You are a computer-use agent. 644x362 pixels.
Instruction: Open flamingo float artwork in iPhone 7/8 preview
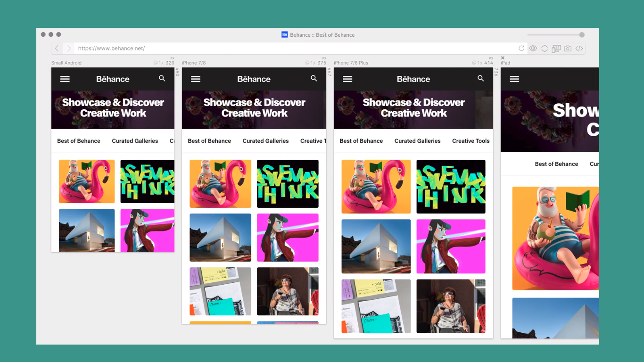pos(221,184)
